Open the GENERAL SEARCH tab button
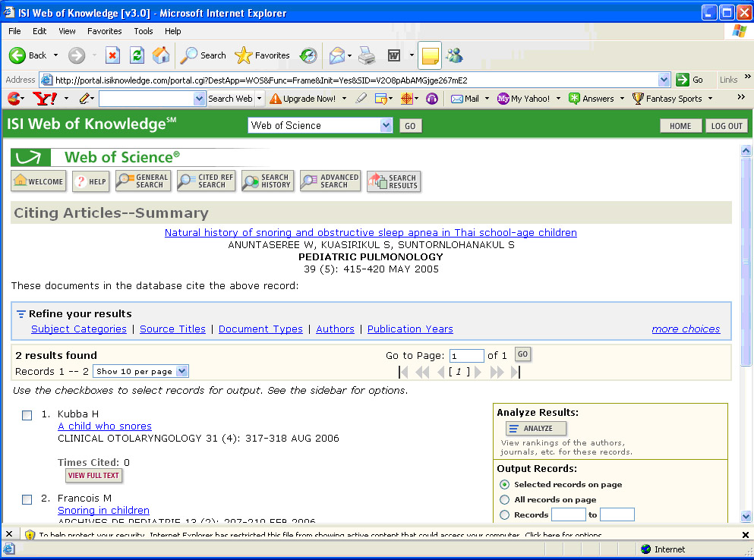754x560 pixels. [x=144, y=181]
